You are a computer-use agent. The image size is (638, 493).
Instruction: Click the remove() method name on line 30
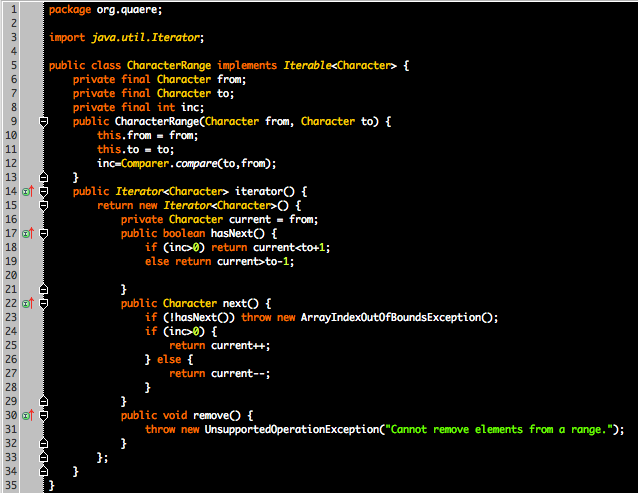[x=217, y=415]
